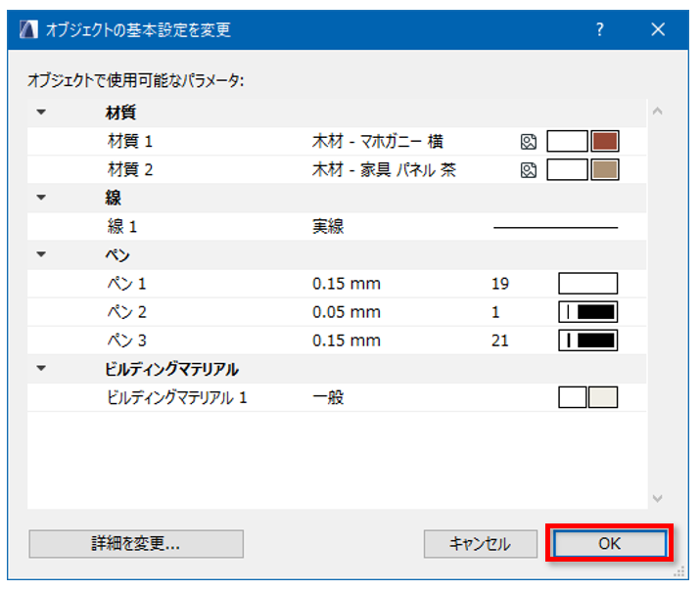This screenshot has width=700, height=590.
Task: Click the ペン 3 pen preview box
Action: click(588, 340)
